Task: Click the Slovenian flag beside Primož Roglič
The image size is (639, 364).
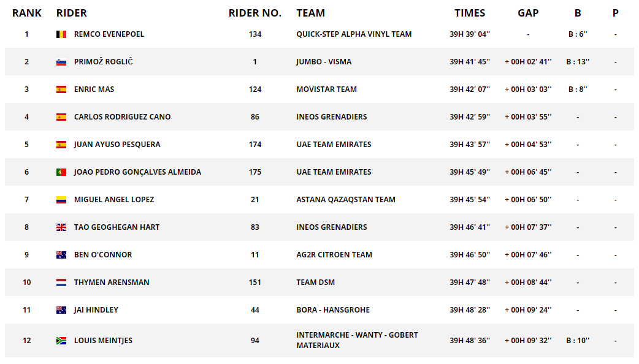Action: (x=61, y=62)
